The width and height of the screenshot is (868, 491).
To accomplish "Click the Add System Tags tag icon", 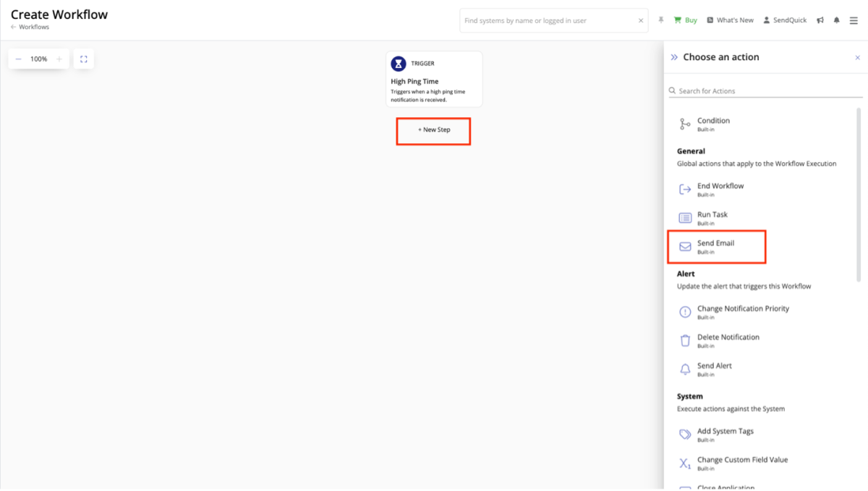I will pos(685,435).
